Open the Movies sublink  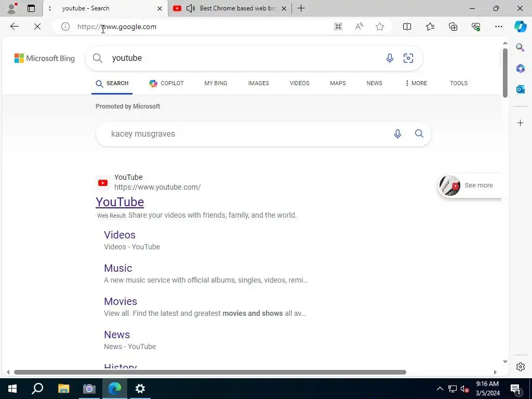121,301
